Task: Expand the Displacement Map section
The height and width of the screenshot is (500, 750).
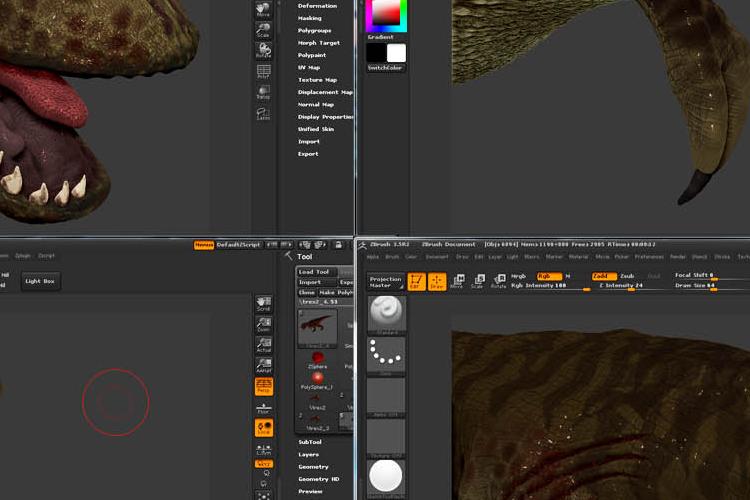Action: (x=325, y=92)
